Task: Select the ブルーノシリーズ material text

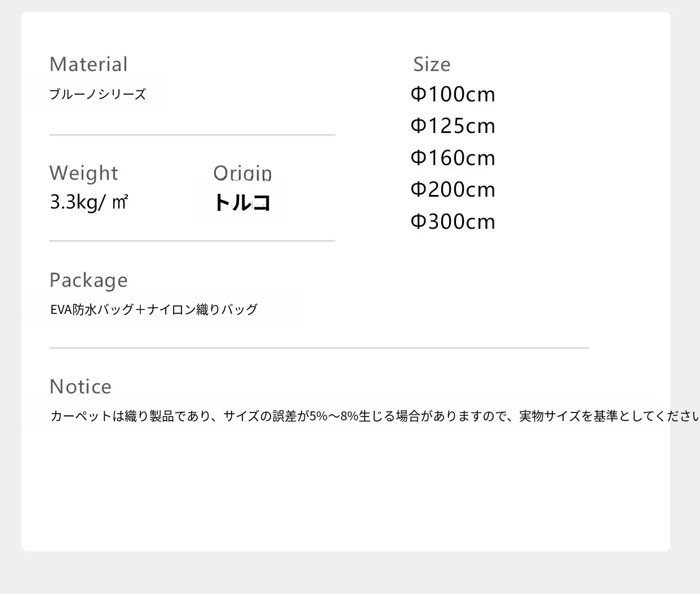Action: [98, 94]
